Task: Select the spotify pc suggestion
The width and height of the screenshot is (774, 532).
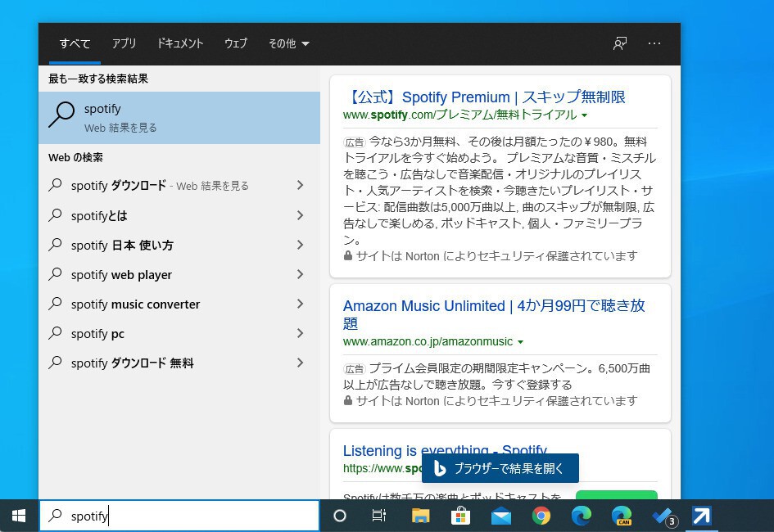Action: (x=179, y=334)
